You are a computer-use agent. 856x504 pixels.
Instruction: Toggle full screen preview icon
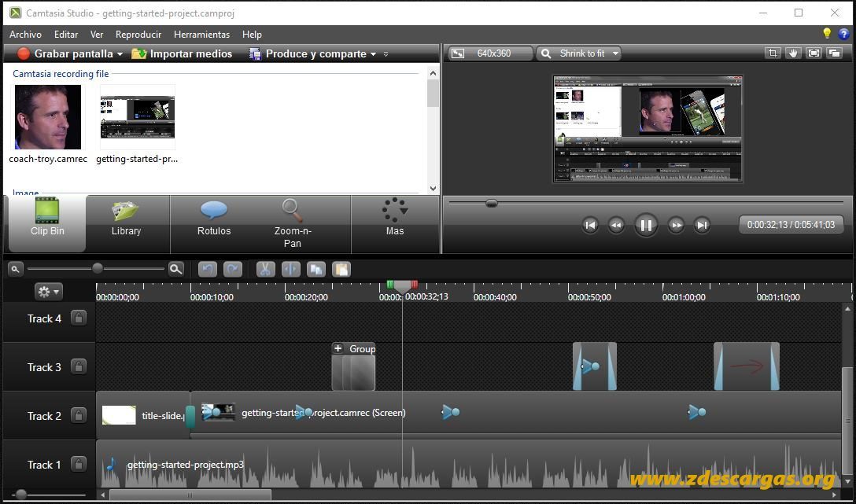point(814,53)
